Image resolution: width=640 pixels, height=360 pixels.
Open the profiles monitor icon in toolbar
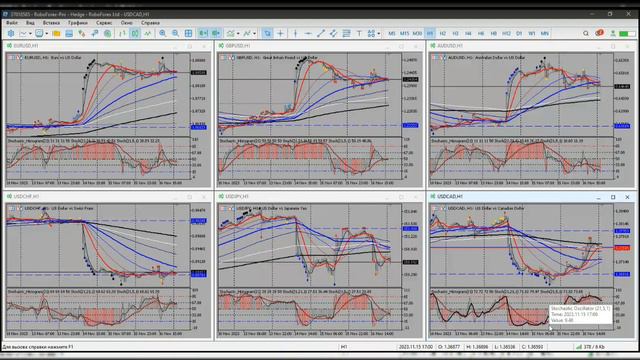[39, 33]
